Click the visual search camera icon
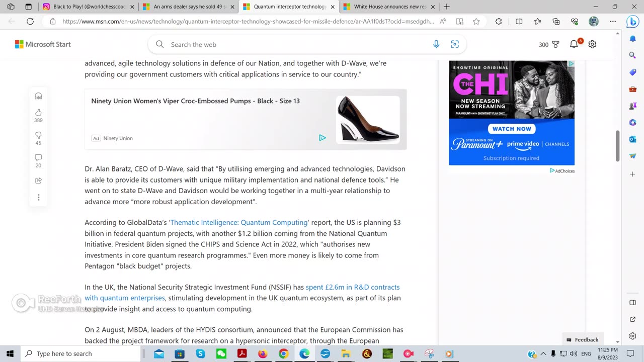The width and height of the screenshot is (644, 362). pos(455,44)
